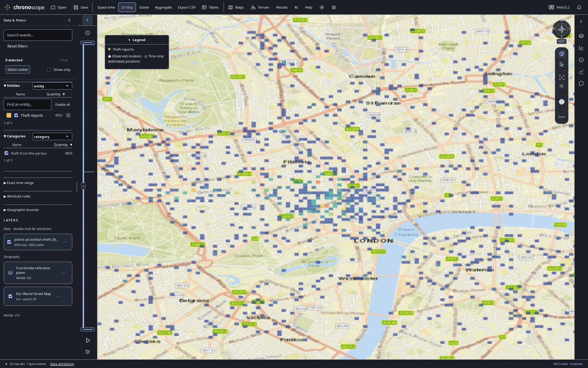Click the add icon beside Theft reports

point(68,115)
